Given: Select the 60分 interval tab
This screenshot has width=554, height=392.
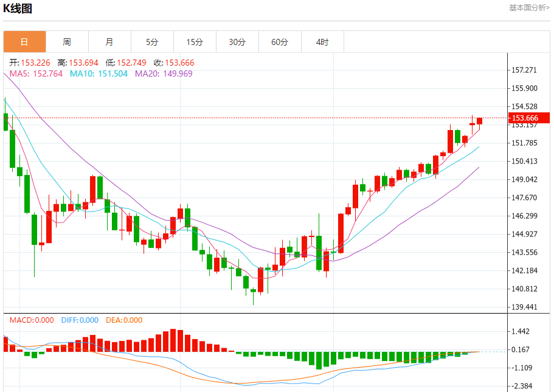Looking at the screenshot, I should click(x=280, y=42).
